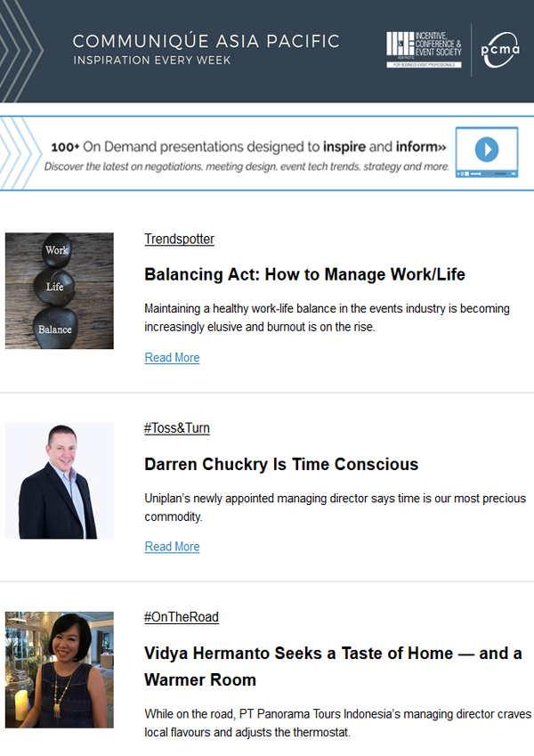Click the work-life balance article summary text
The image size is (534, 756).
point(327,317)
